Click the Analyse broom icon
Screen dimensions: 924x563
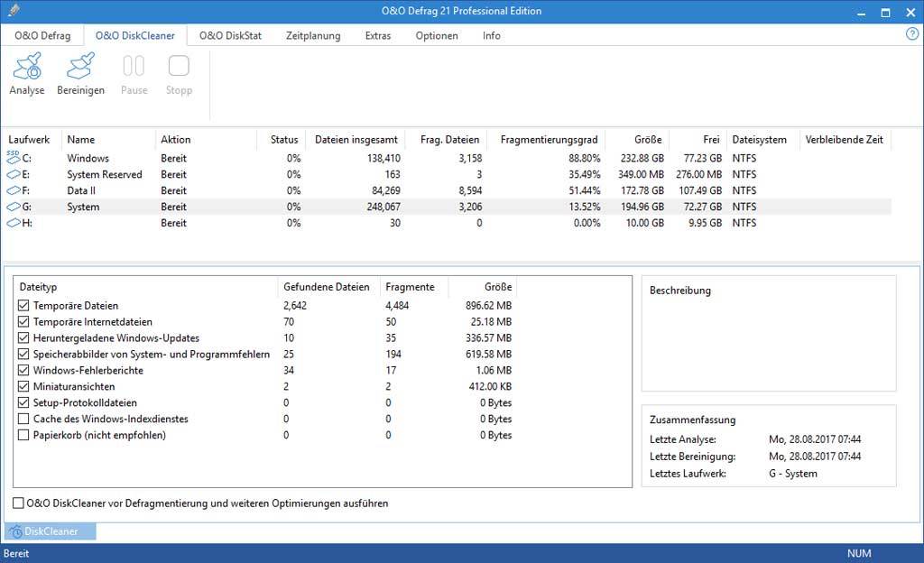27,66
